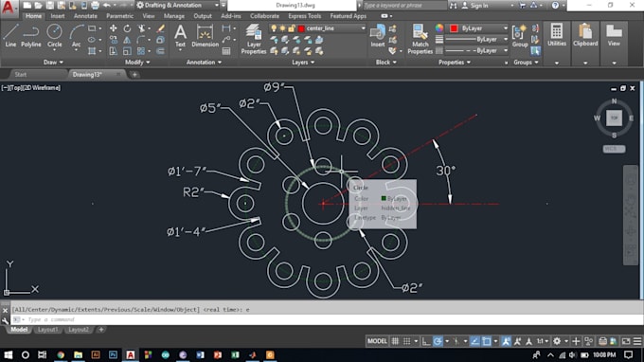Click the red center_line layer color swatch

click(x=301, y=28)
